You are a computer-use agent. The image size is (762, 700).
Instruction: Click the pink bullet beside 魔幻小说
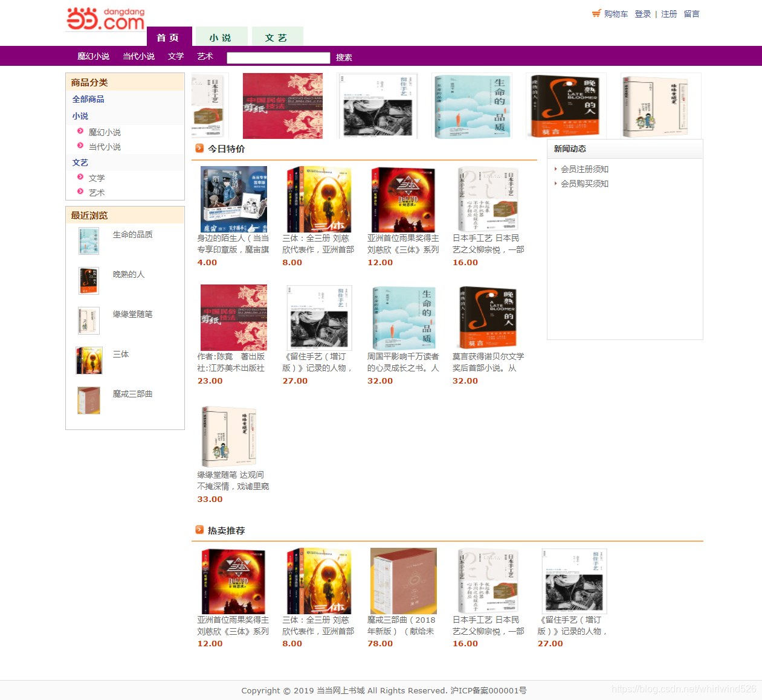pos(80,131)
